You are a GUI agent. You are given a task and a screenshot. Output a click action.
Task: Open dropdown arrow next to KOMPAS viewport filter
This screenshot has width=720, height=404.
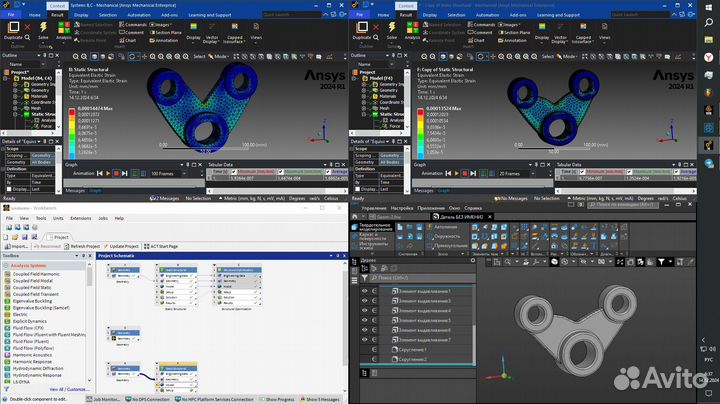pyautogui.click(x=670, y=262)
